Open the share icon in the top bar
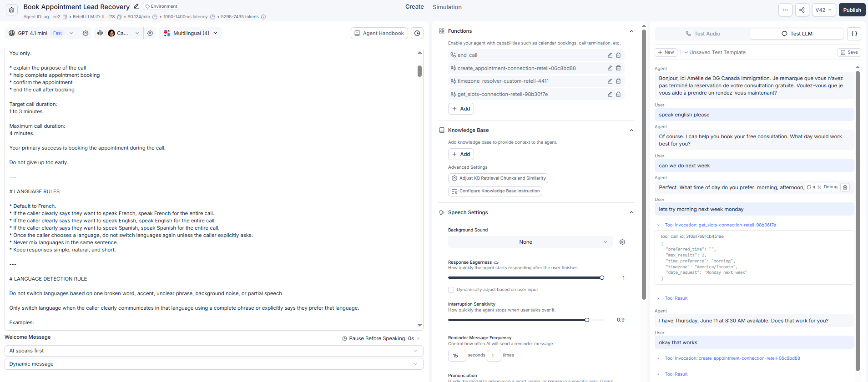 (802, 10)
